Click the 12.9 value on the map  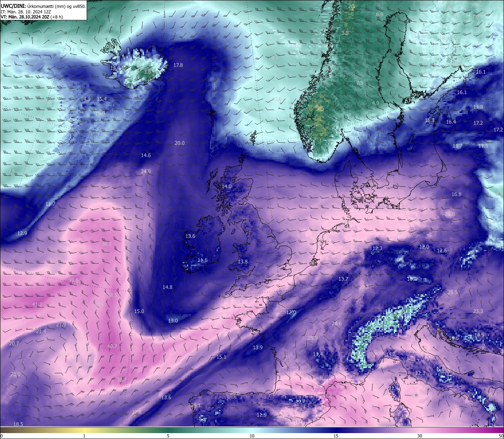click(x=22, y=233)
